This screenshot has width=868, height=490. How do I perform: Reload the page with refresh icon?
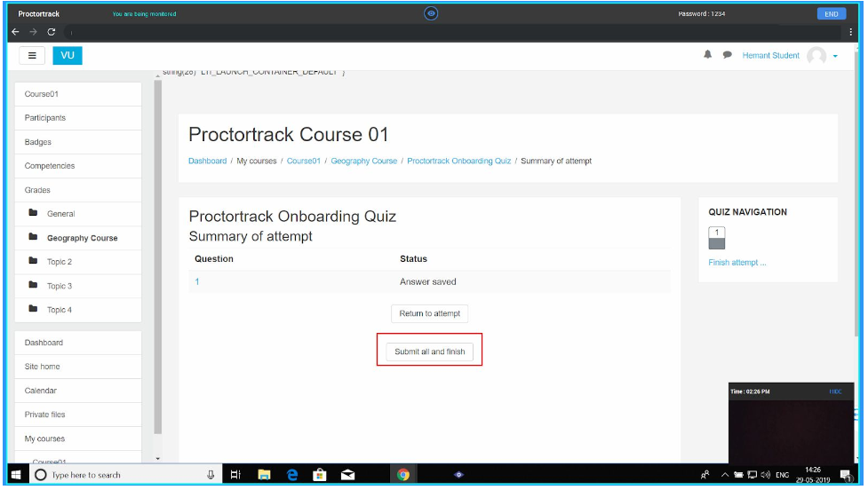[x=51, y=32]
